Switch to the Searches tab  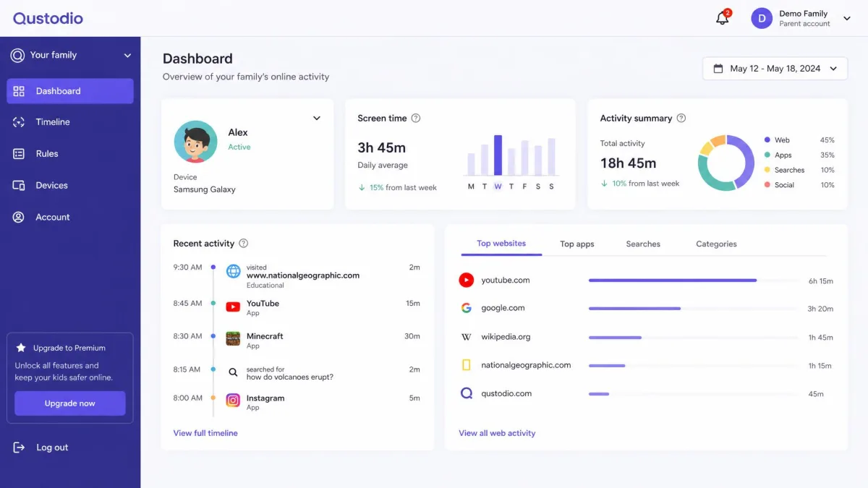(643, 244)
